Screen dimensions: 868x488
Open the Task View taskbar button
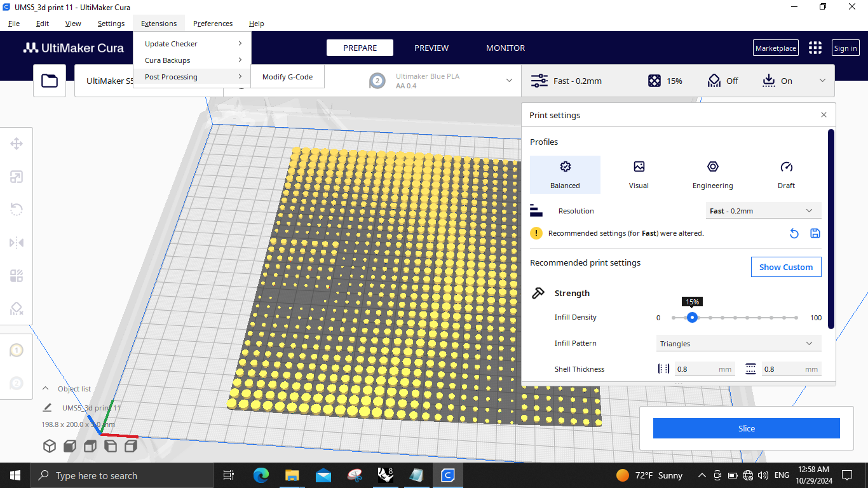(x=229, y=475)
